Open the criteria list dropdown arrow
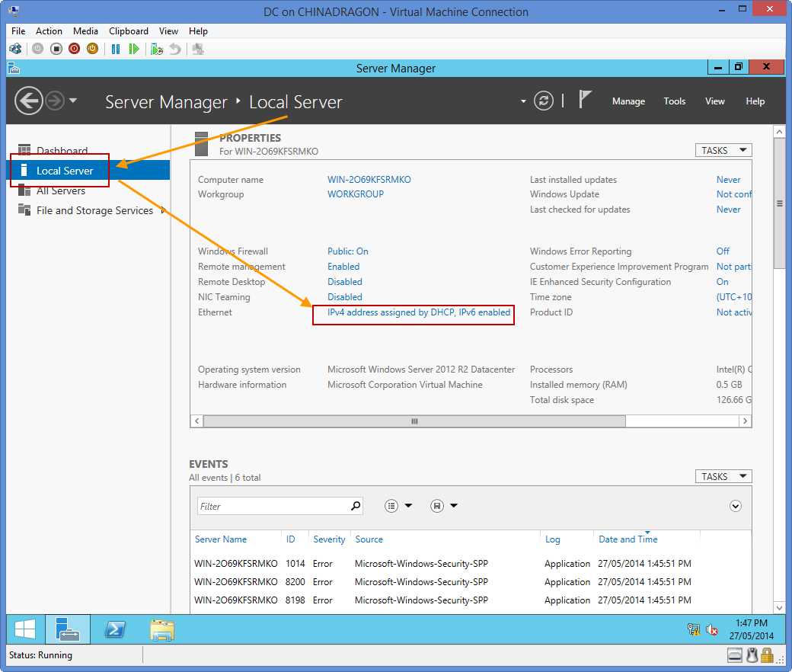This screenshot has height=672, width=792. 409,505
